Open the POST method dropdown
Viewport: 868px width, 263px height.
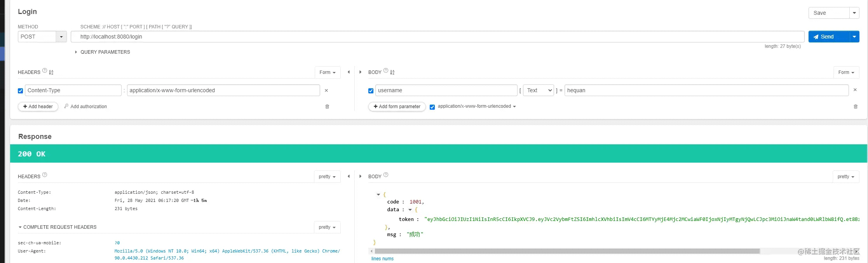pyautogui.click(x=61, y=37)
